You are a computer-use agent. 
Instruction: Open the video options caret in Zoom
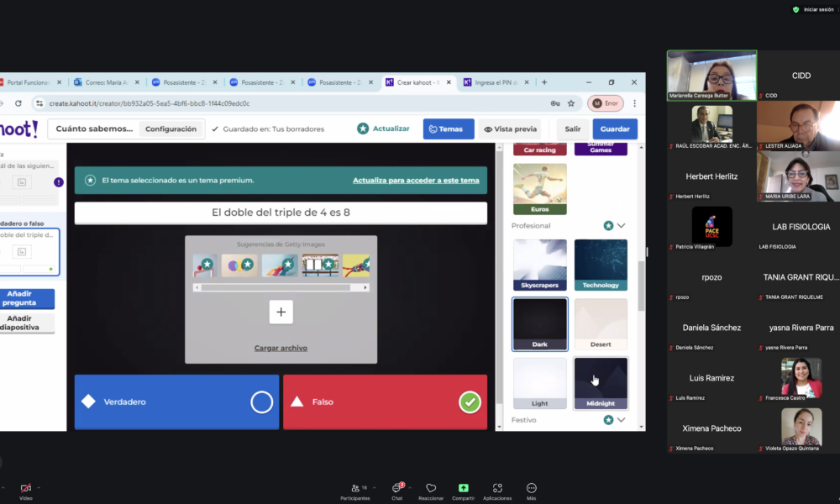(x=39, y=487)
